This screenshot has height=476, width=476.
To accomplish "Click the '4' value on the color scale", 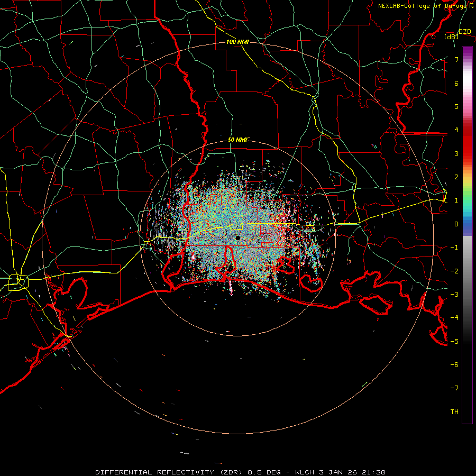I will click(456, 130).
